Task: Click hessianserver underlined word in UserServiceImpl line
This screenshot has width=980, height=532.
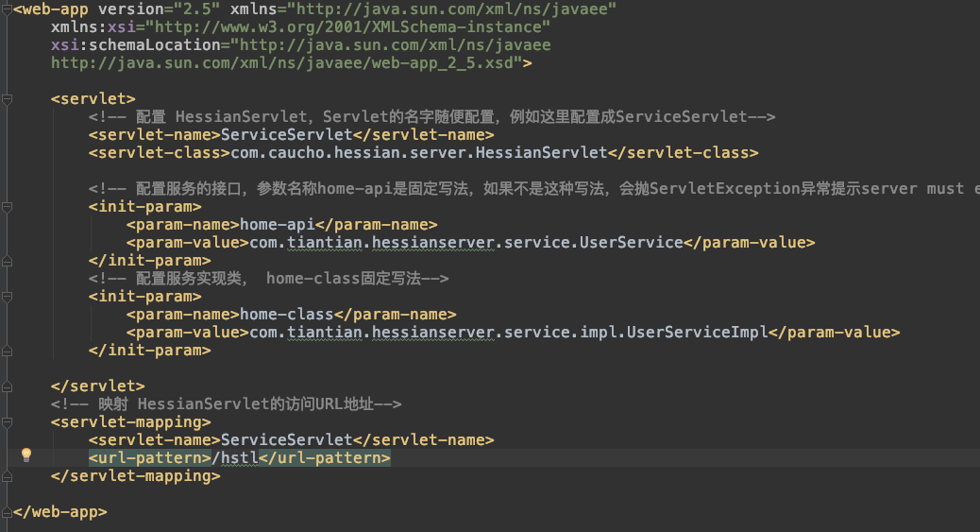Action: 433,333
